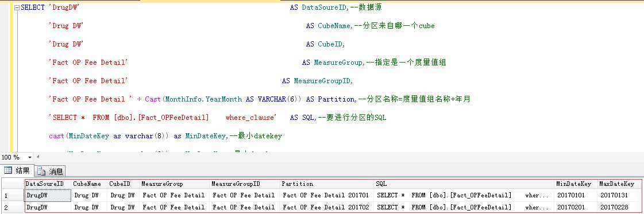Click the --最小datekey comment
The width and height of the screenshot is (644, 214).
point(256,136)
